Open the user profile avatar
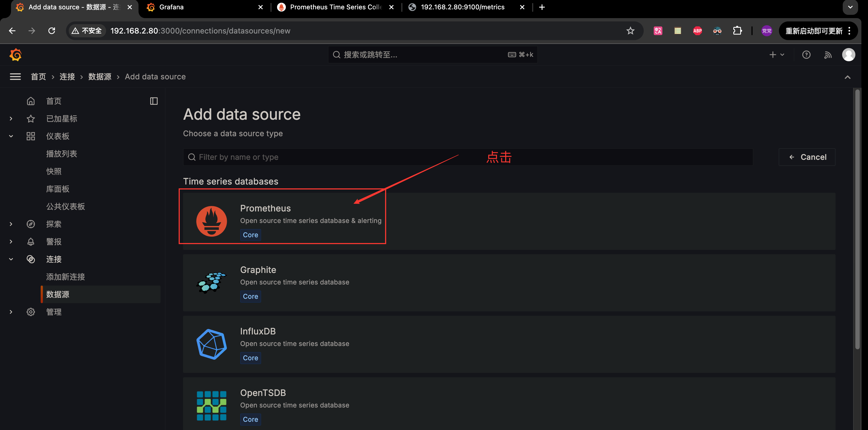Image resolution: width=868 pixels, height=430 pixels. (x=848, y=55)
